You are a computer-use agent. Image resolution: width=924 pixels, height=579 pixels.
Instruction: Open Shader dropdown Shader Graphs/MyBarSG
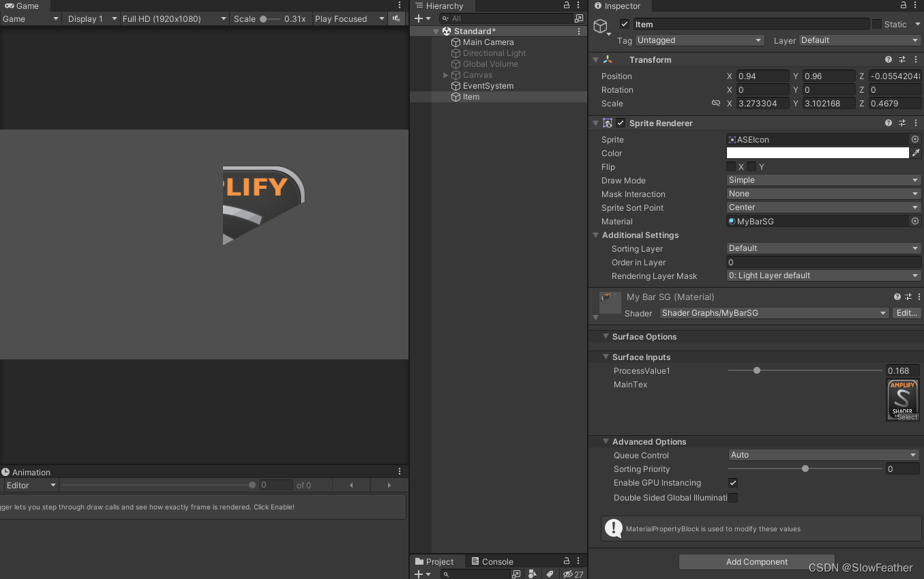click(x=774, y=313)
